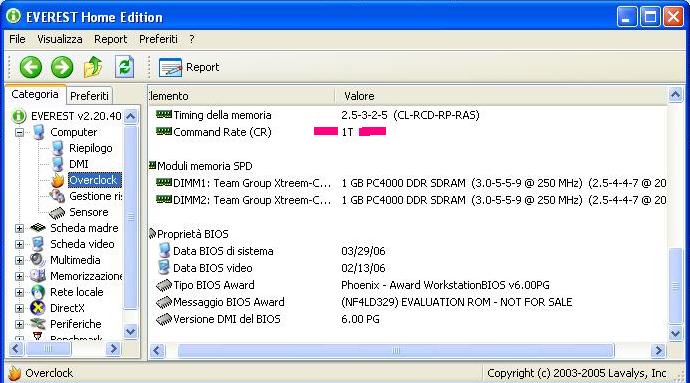Click details list horizontal scroll left arrow
Viewport: 690px width, 383px height.
click(x=157, y=350)
